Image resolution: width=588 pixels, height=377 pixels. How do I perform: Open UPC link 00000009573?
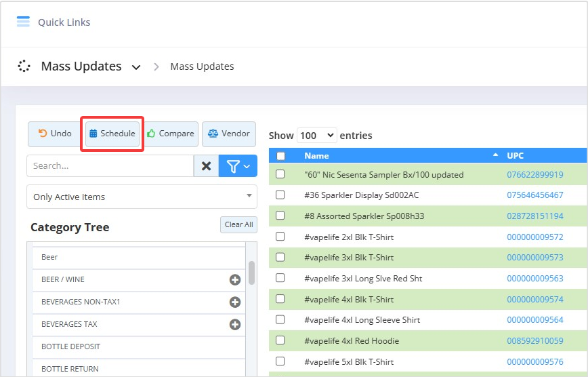click(535, 258)
